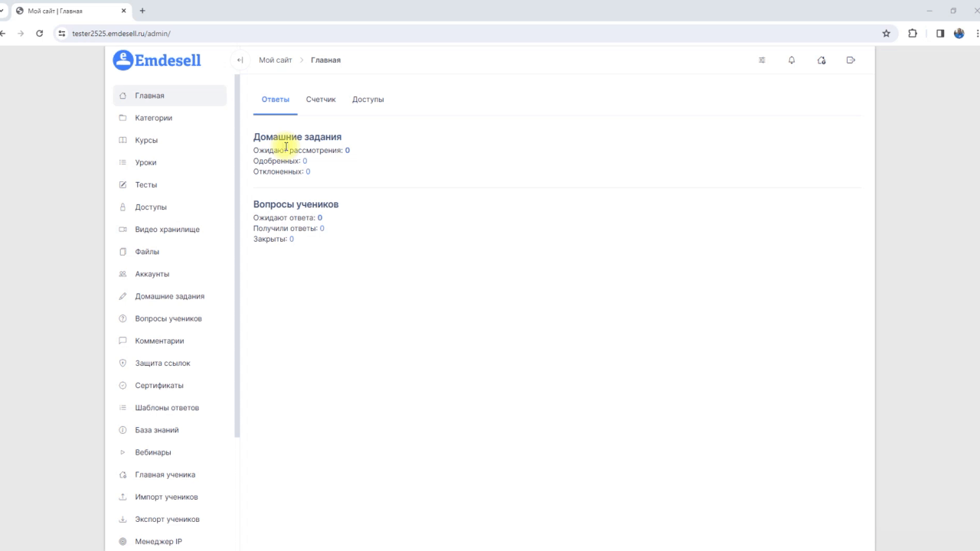Click the house icon in the header
Viewport: 980px width, 551px height.
(x=822, y=60)
